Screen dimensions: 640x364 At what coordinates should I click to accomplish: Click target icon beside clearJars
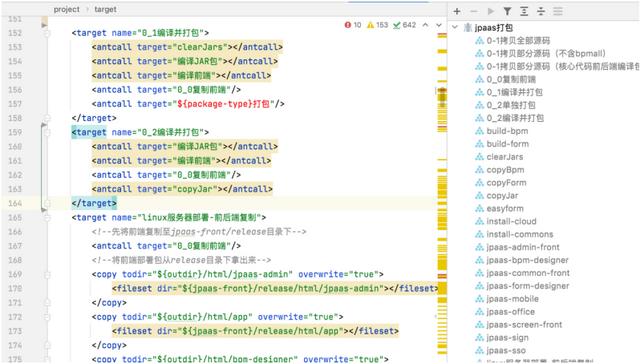(x=480, y=157)
